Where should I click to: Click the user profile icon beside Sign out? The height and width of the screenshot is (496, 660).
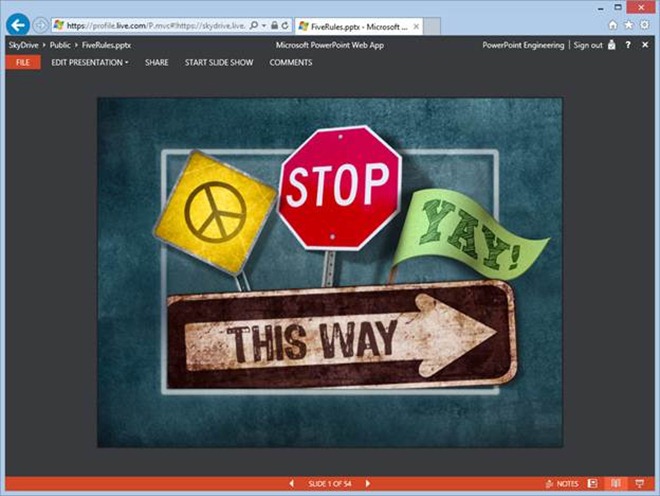[x=612, y=45]
